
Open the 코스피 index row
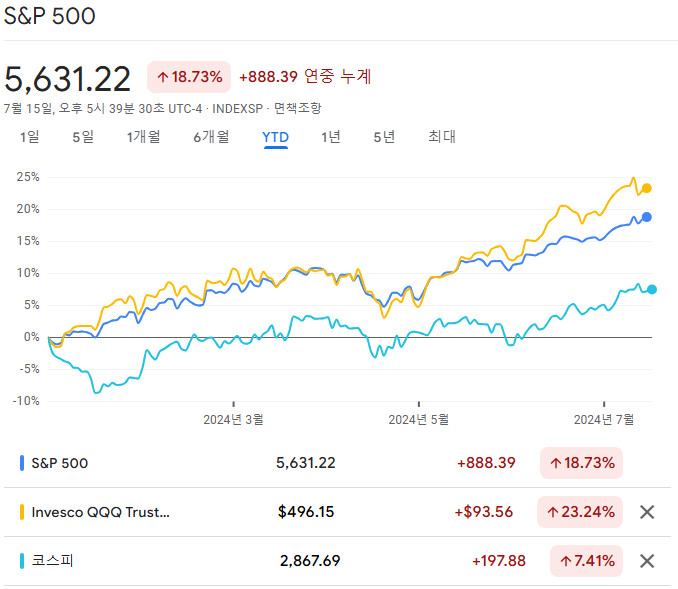pos(53,561)
